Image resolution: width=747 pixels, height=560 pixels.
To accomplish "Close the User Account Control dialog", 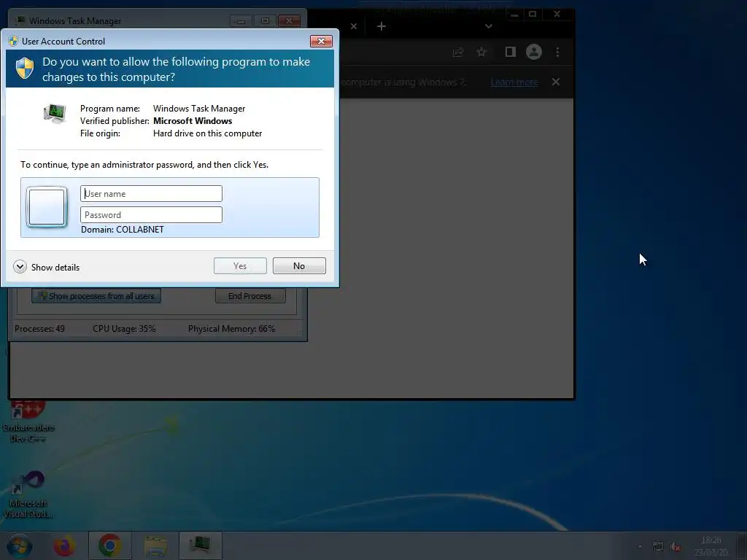I will tap(321, 41).
